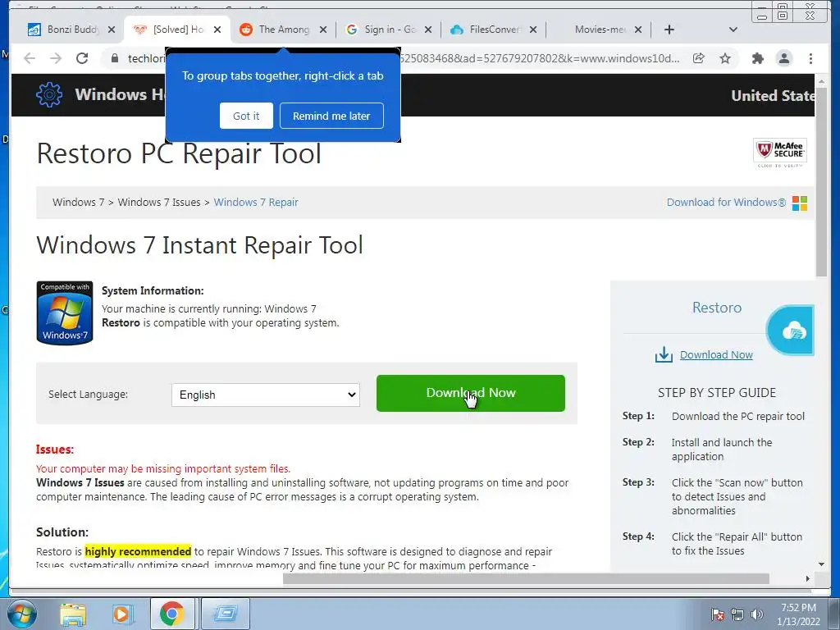Open the tab search chevron
The image size is (840, 630).
[x=733, y=30]
